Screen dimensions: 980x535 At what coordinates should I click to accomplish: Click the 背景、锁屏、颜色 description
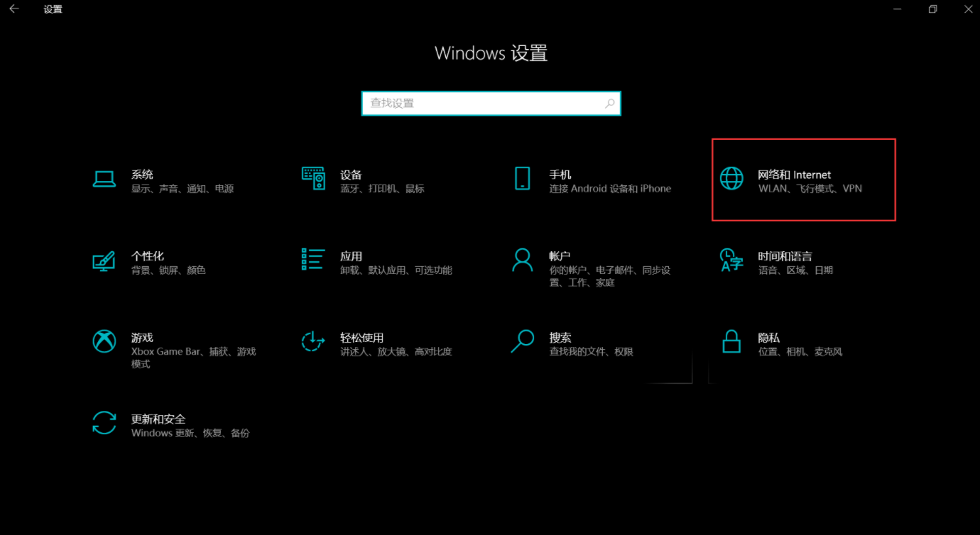pyautogui.click(x=168, y=270)
